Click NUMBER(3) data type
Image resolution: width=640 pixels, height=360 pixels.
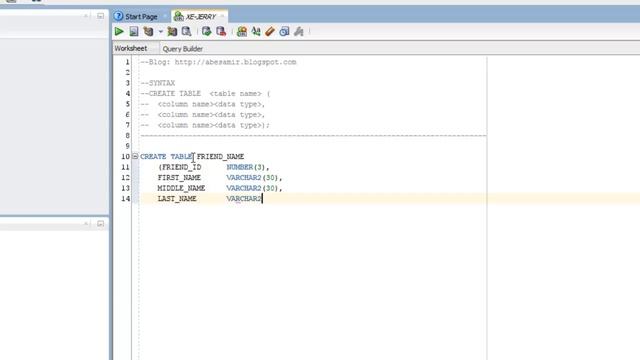click(x=246, y=167)
